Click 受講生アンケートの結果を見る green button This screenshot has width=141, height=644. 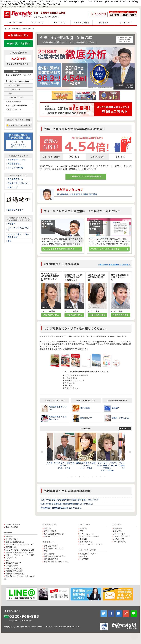[x=86, y=176]
